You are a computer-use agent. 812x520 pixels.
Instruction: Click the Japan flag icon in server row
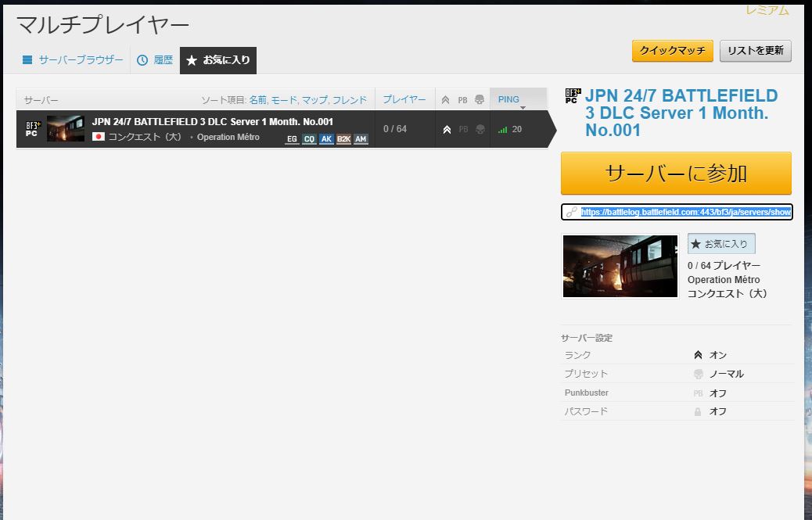pos(99,137)
